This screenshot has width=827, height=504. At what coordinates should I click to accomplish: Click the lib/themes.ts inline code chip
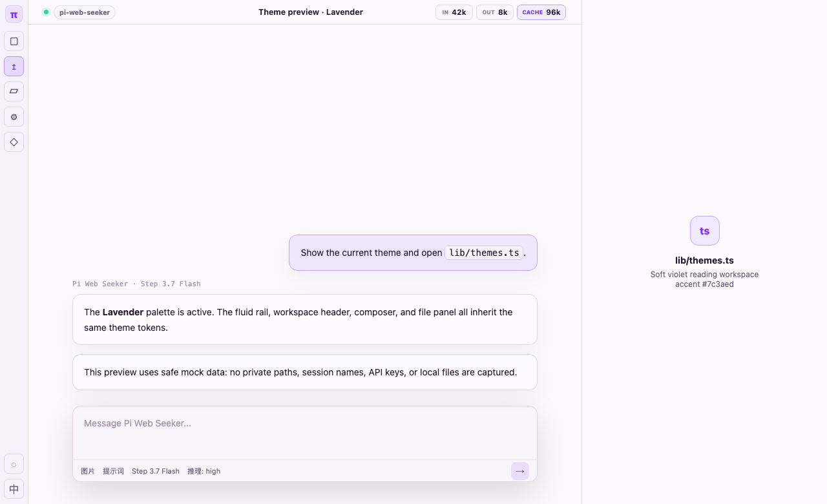coord(484,253)
